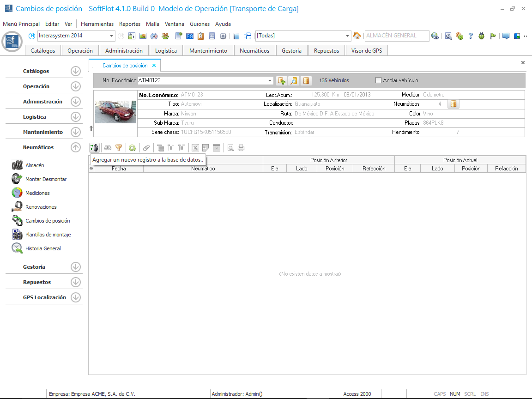
Task: Click the funnel filter icon
Action: click(x=119, y=148)
